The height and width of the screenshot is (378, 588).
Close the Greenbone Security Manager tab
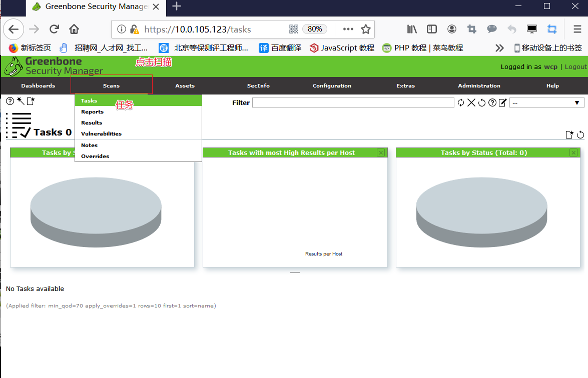[156, 6]
